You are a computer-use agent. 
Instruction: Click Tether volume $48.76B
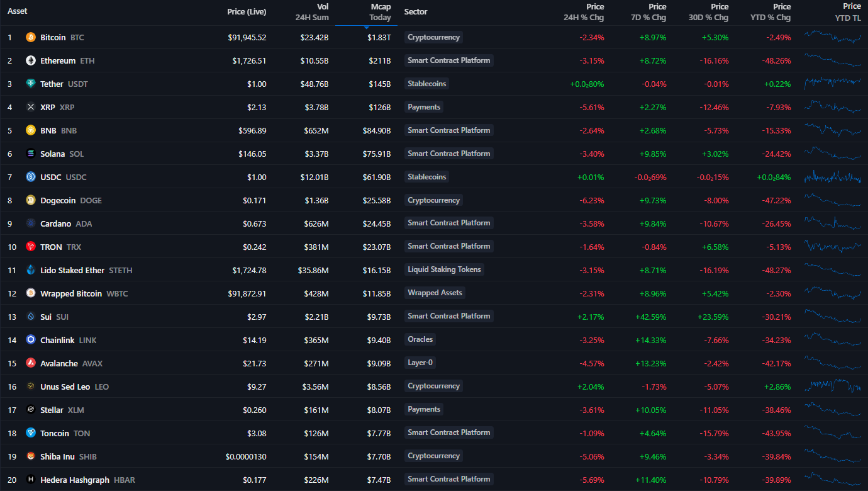tap(314, 84)
